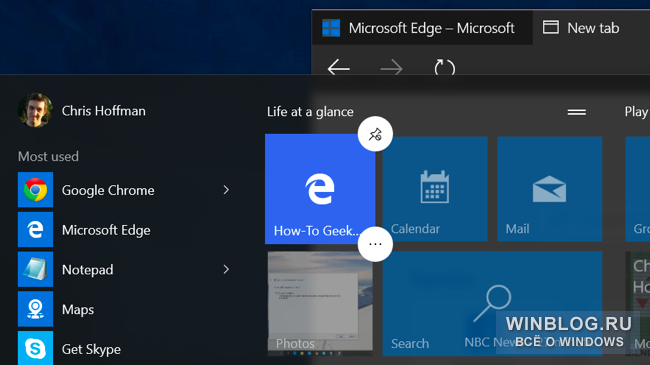Screen dimensions: 650x365
Task: Open the Mail tile
Action: click(x=549, y=189)
